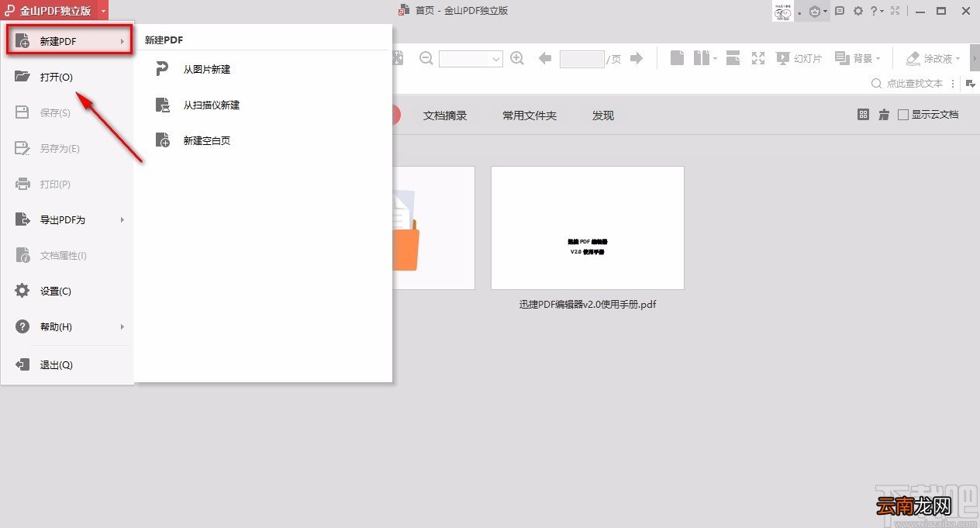The width and height of the screenshot is (980, 528).
Task: Click the 新建PDF document-plus icon
Action: click(x=22, y=41)
